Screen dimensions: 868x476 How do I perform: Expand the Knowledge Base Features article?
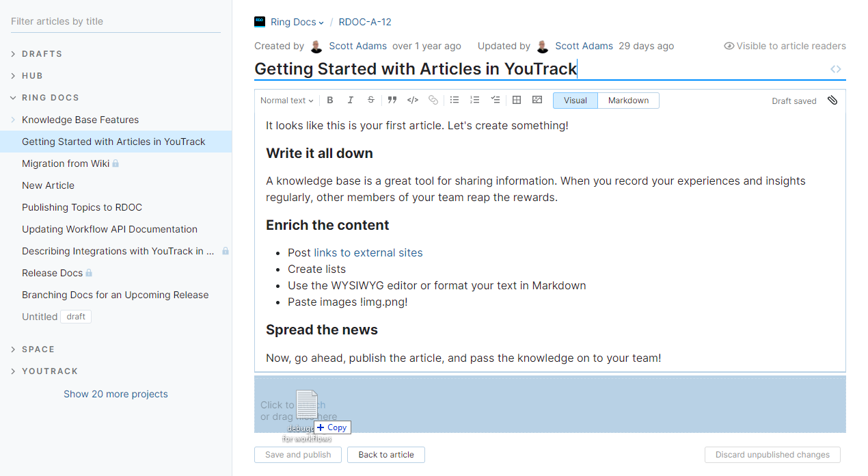[14, 120]
